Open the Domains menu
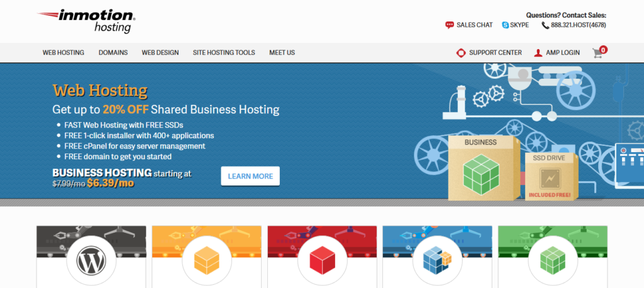The height and width of the screenshot is (288, 644). click(x=113, y=53)
